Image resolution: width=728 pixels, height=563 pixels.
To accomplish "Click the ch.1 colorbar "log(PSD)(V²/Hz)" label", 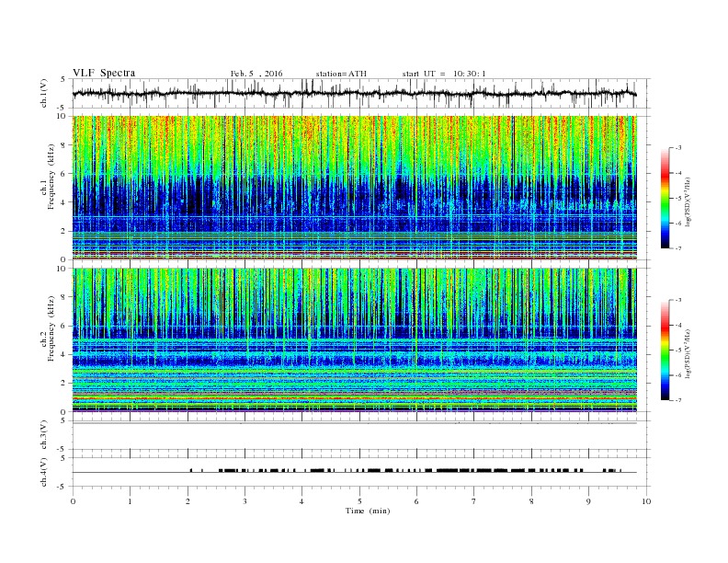I will (x=688, y=201).
